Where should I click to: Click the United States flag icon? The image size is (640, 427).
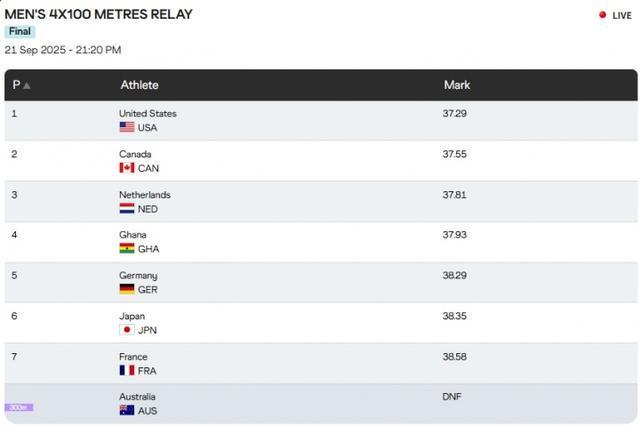point(127,127)
